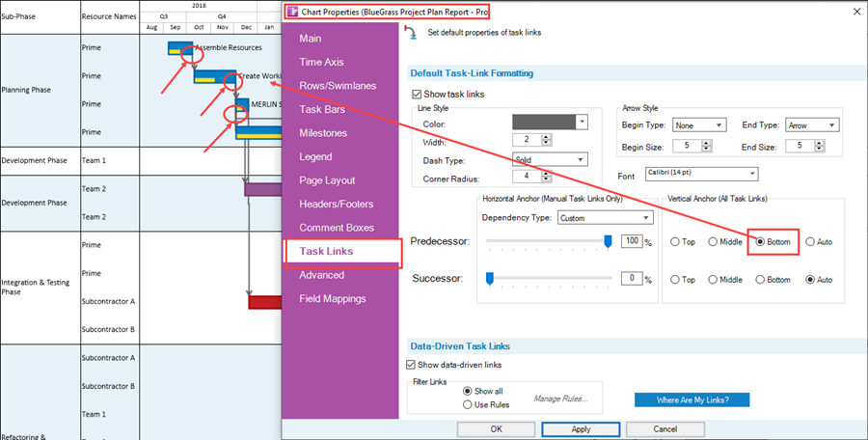Open the Dash Type dropdown
Image resolution: width=868 pixels, height=440 pixels.
(550, 159)
